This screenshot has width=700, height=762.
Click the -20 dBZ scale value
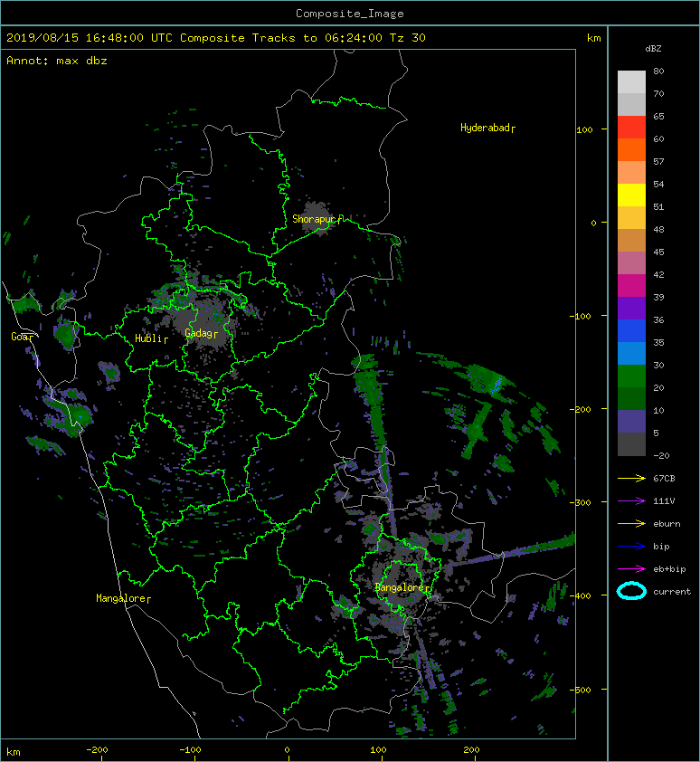[661, 456]
